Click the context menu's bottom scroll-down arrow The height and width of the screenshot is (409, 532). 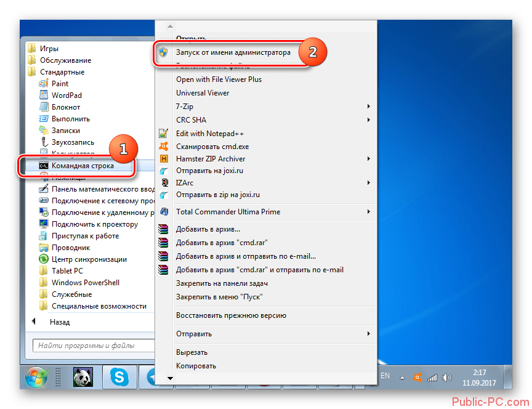click(171, 378)
